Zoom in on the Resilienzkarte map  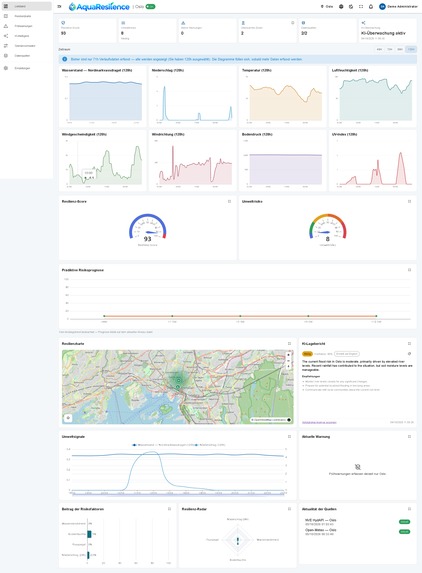tap(289, 355)
